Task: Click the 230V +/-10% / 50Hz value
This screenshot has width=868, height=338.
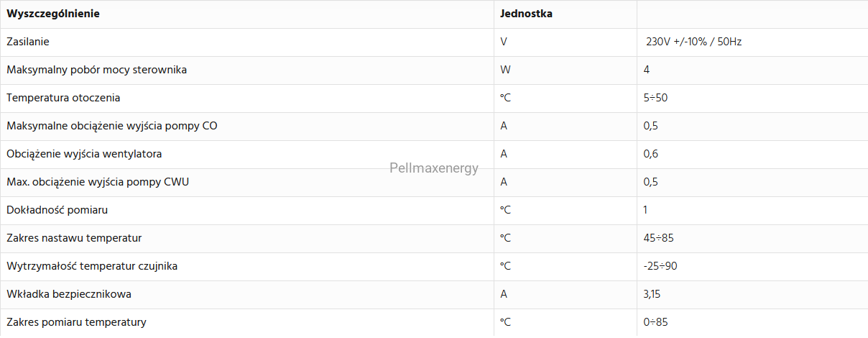Action: coord(694,42)
